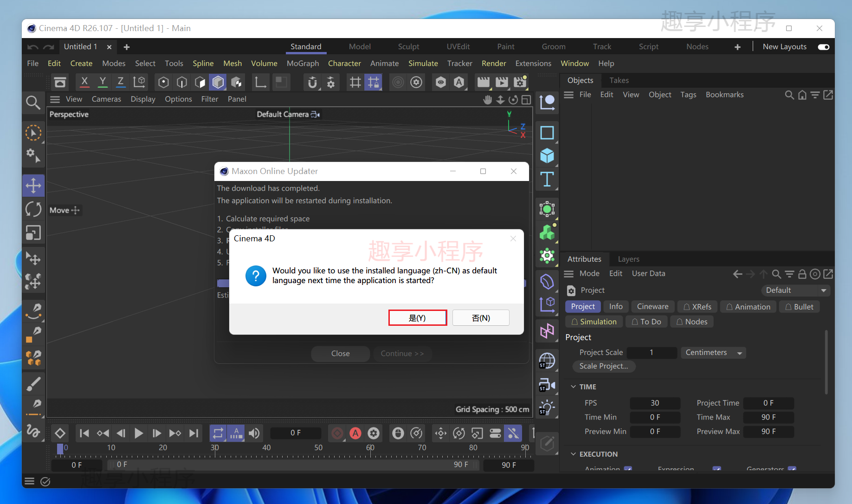Screen dimensions: 852x504
Task: Close the Untitled 1 document tab
Action: point(109,47)
